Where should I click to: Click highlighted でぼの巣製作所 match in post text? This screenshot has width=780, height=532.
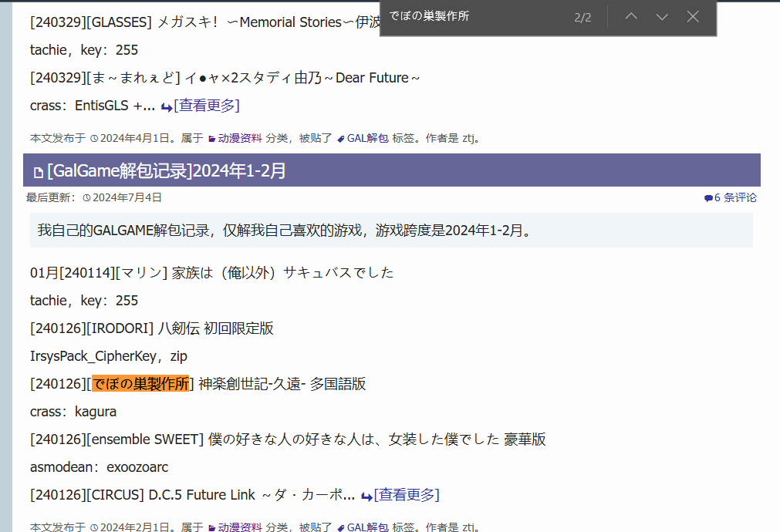click(x=140, y=384)
